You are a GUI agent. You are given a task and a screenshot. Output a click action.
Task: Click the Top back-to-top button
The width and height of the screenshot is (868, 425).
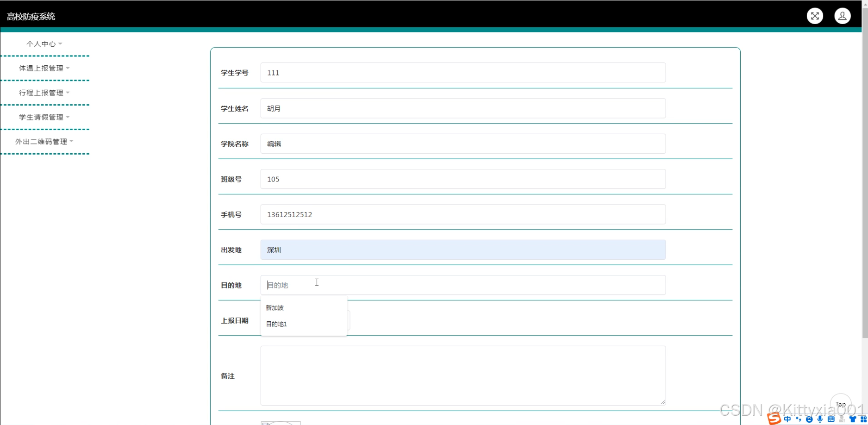point(841,404)
